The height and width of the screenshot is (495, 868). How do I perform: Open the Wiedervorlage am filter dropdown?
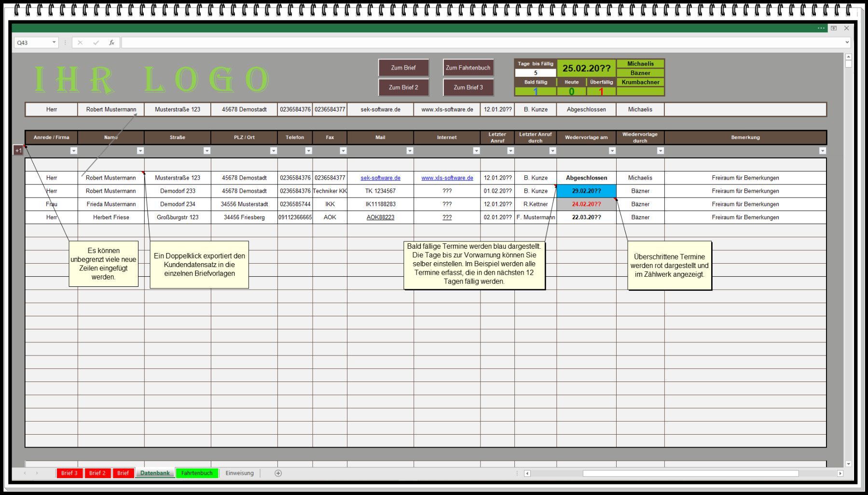pos(612,151)
